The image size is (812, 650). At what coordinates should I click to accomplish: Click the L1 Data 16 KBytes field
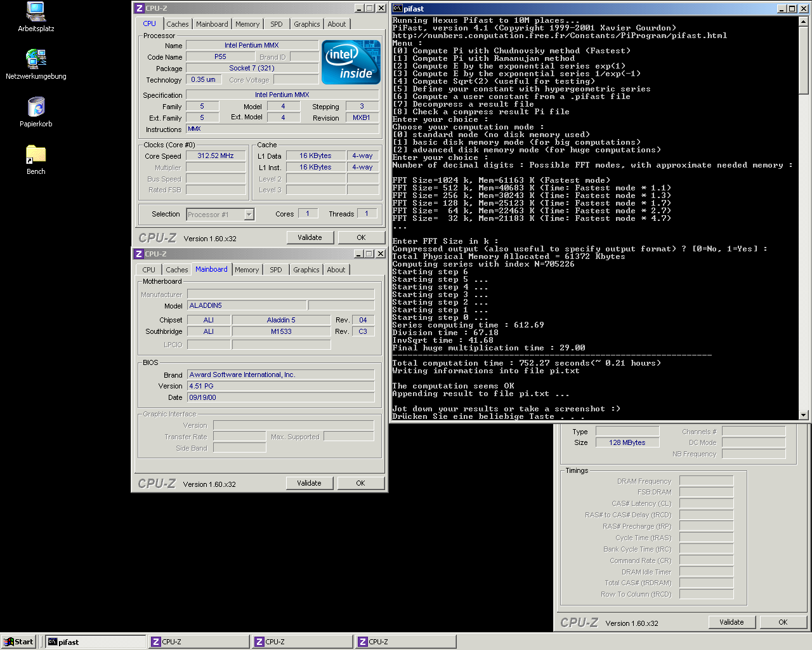pos(315,156)
